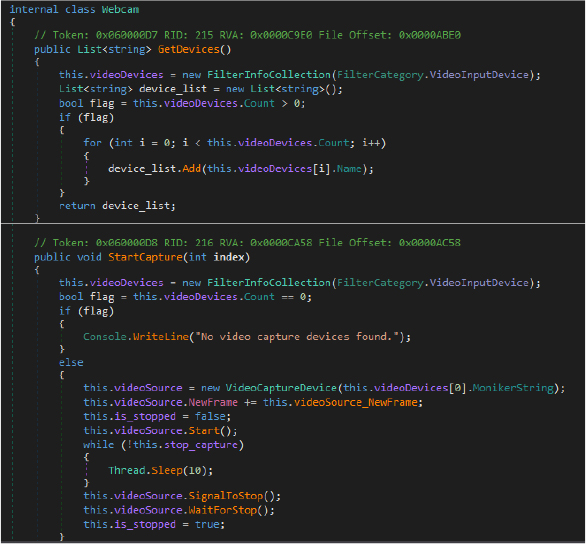
Task: Click the is_stopped = true assignment
Action: pos(154,525)
